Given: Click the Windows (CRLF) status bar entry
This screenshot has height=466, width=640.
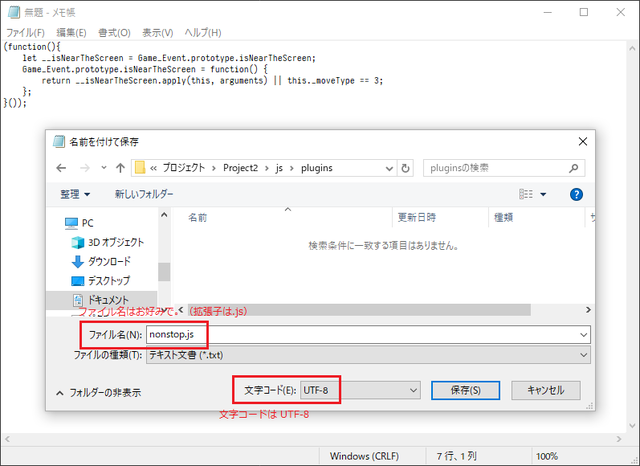Looking at the screenshot, I should 364,456.
